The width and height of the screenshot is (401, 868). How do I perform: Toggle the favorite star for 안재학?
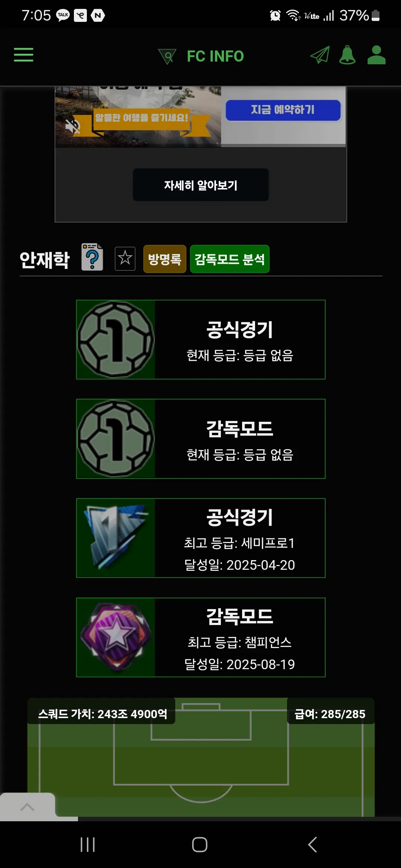[x=125, y=259]
